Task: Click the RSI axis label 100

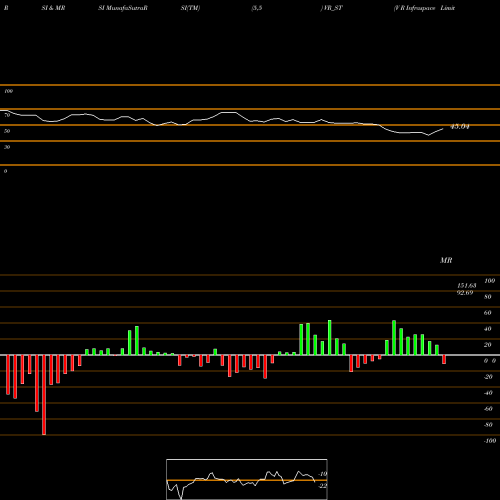Action: 8,91
